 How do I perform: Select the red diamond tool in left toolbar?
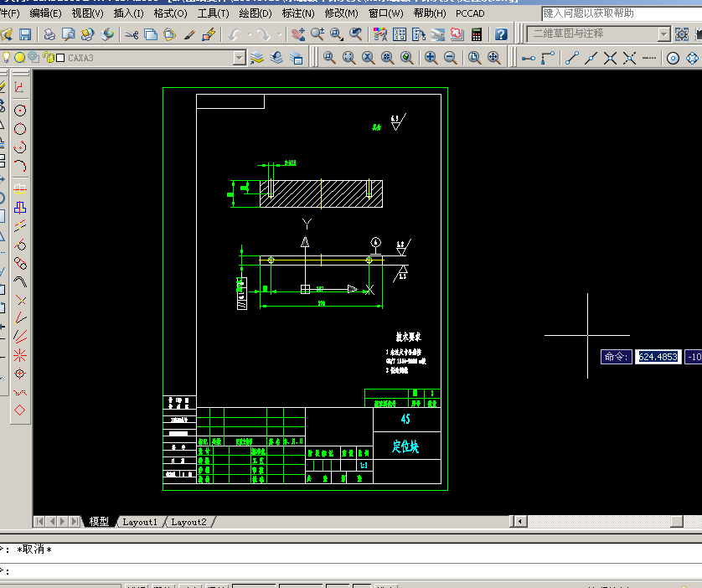(20, 410)
